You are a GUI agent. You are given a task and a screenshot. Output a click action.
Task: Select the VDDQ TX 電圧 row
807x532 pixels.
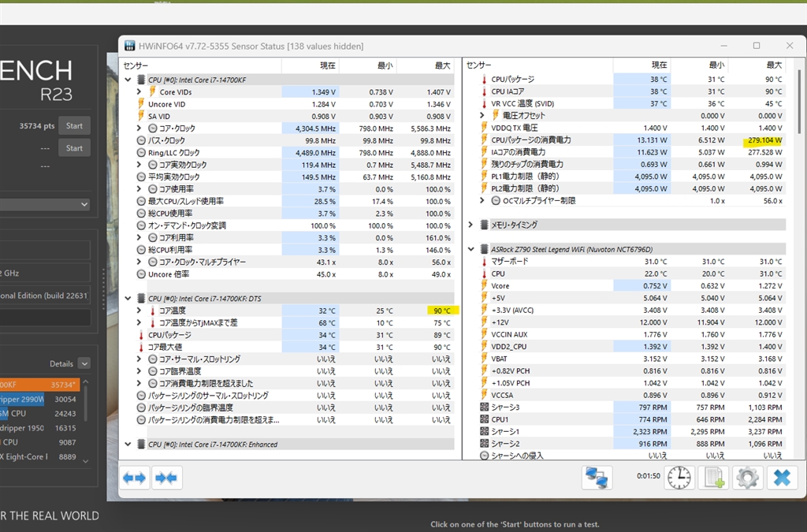[x=631, y=128]
